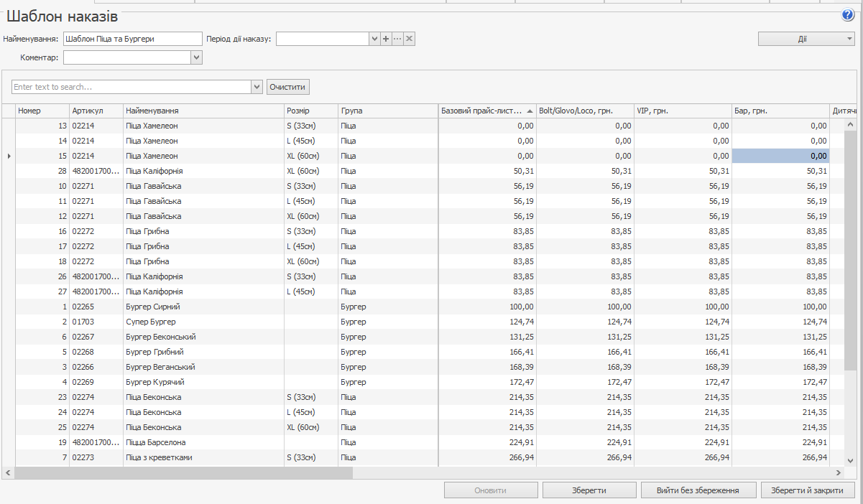Open the Коментар dropdown list
863x504 pixels.
coord(196,57)
